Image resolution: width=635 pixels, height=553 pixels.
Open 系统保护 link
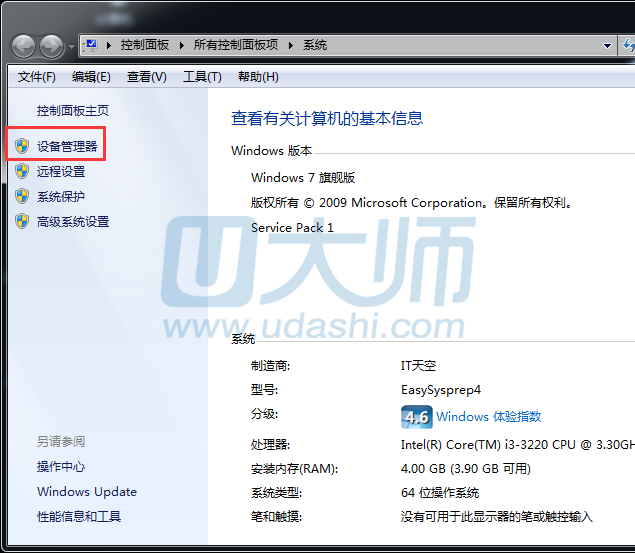[61, 196]
